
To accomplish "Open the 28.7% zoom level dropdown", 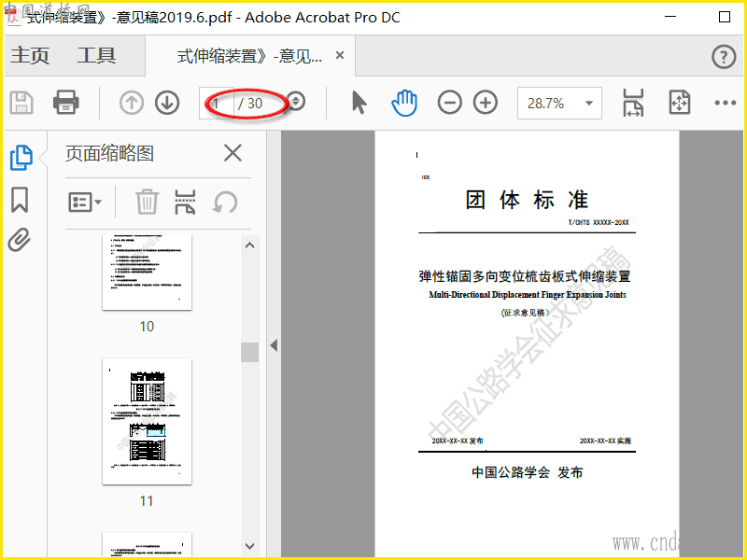I will coord(559,103).
